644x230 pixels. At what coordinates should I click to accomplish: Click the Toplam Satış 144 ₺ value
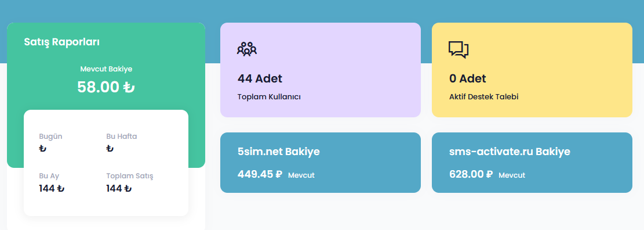(x=119, y=189)
